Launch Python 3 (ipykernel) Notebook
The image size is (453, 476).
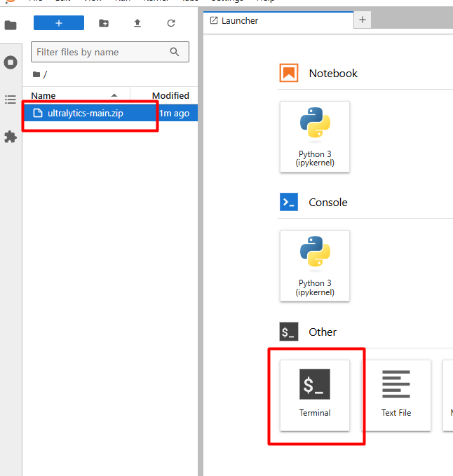(x=315, y=137)
